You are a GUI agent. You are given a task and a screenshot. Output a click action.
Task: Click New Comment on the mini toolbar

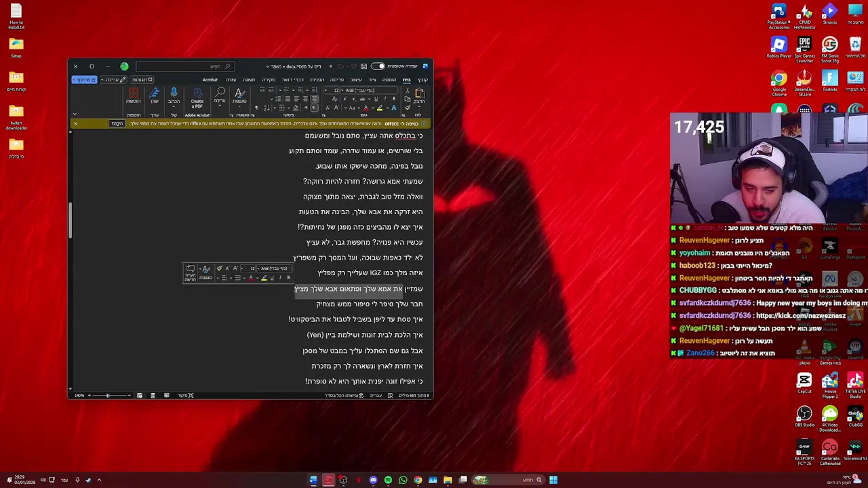pos(190,272)
